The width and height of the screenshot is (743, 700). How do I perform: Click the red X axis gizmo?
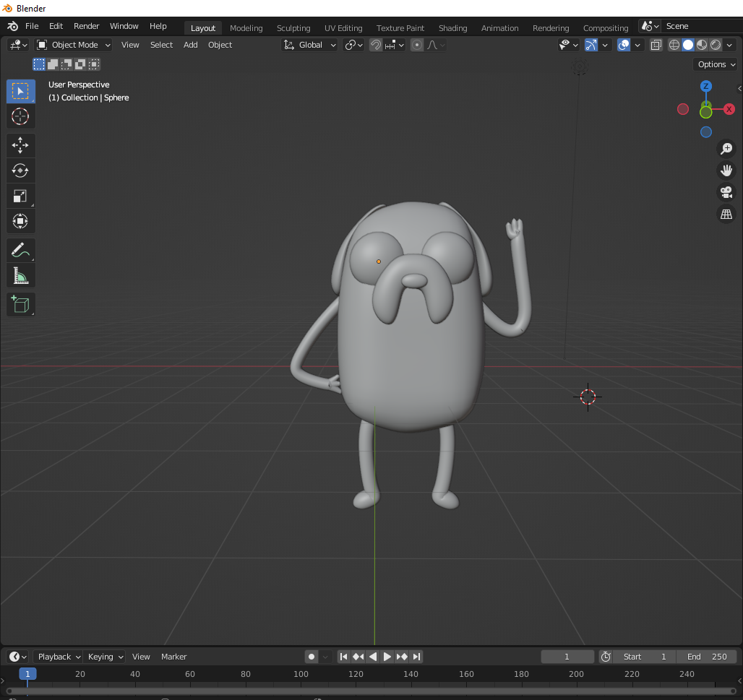point(729,109)
